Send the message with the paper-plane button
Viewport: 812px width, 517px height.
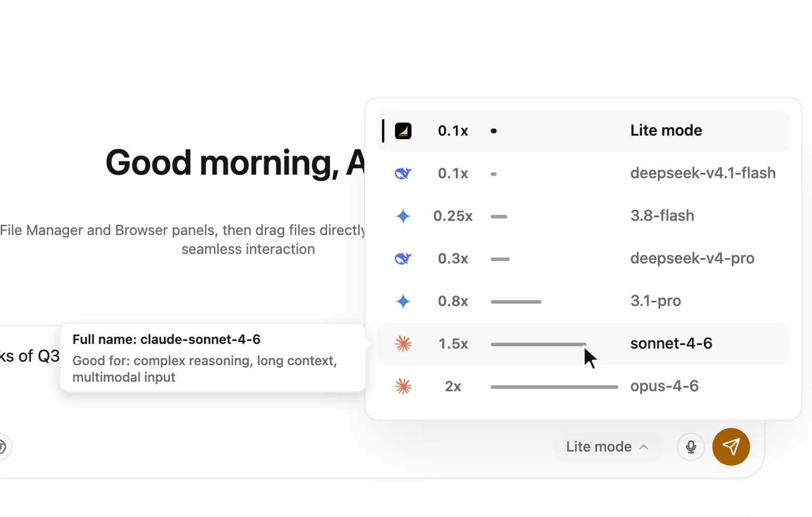[731, 447]
